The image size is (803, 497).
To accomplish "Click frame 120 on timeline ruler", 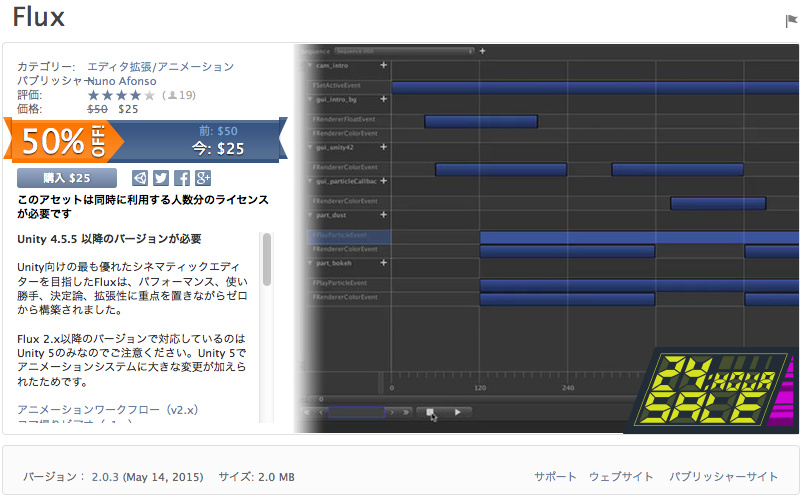I will [x=480, y=388].
